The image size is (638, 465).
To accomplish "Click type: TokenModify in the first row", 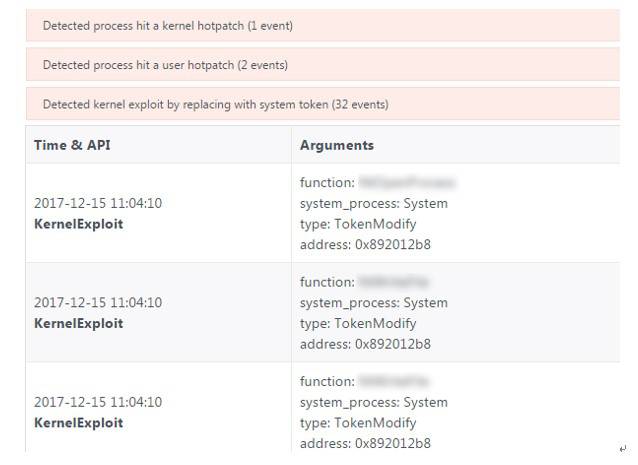I will pyautogui.click(x=357, y=224).
